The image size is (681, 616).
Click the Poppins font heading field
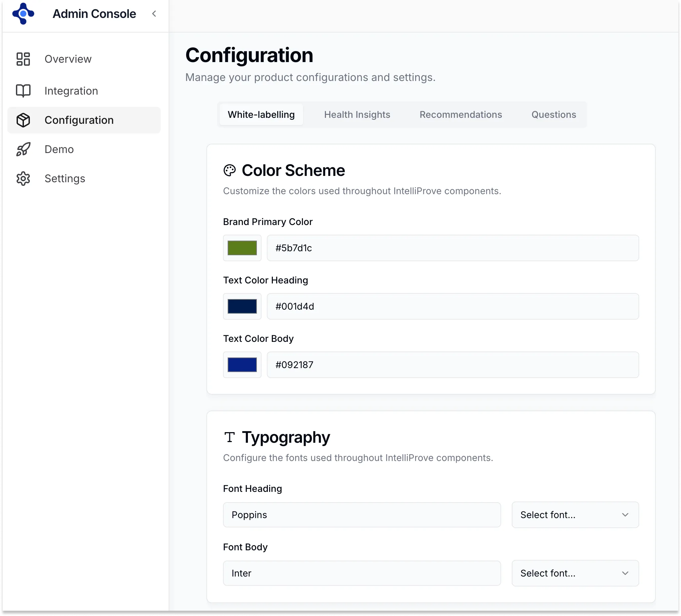[x=362, y=515]
